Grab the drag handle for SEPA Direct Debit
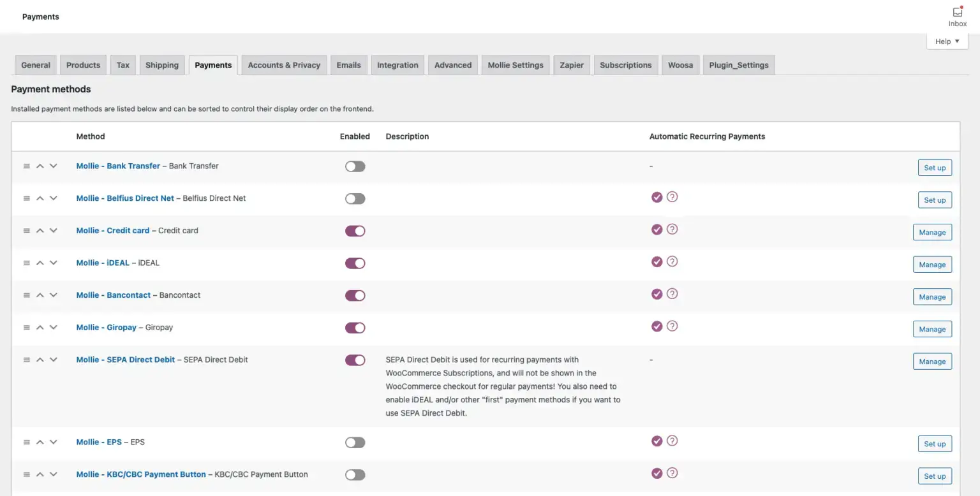The height and width of the screenshot is (496, 980). click(27, 360)
